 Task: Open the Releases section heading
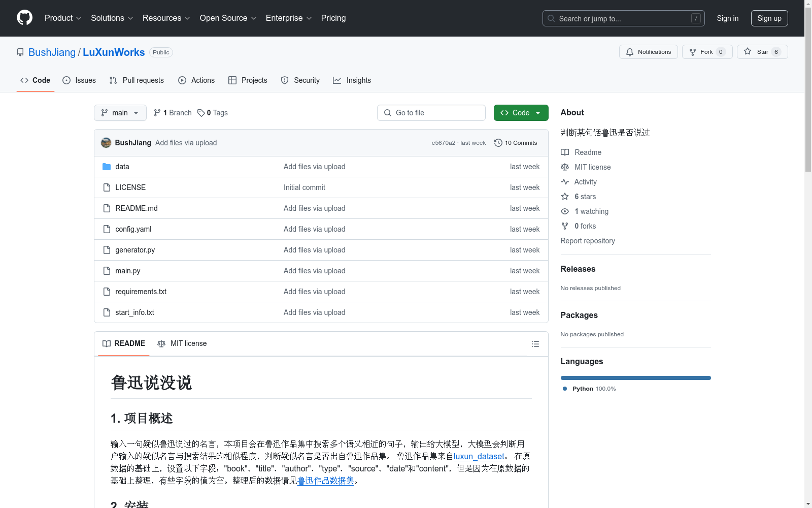578,269
